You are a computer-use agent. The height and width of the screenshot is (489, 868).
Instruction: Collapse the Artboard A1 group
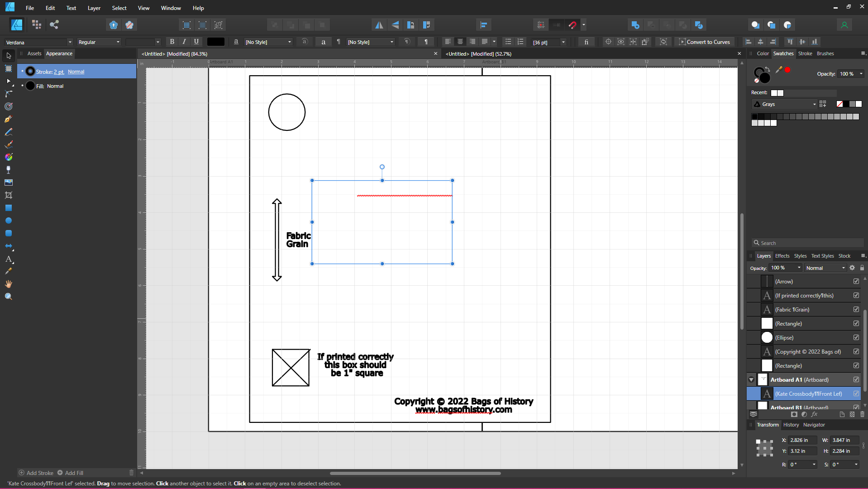(751, 379)
